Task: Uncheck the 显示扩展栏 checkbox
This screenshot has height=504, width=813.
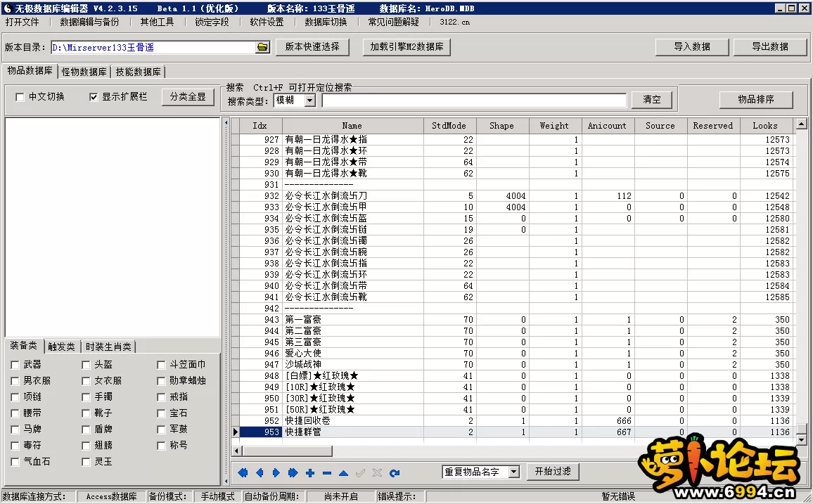Action: coord(94,97)
